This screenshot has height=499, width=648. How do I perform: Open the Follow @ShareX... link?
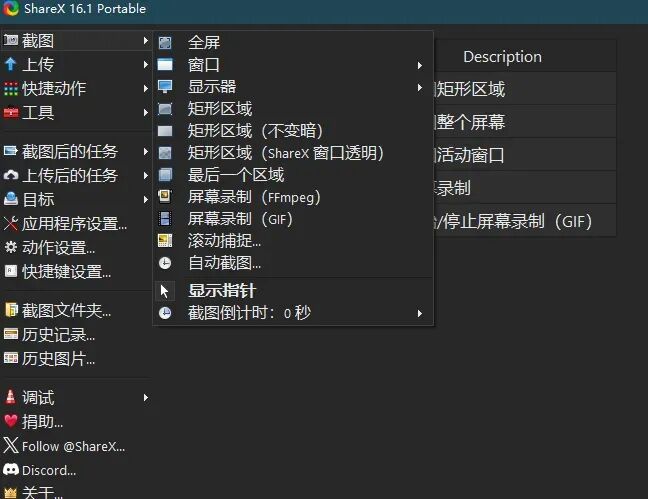pos(74,446)
